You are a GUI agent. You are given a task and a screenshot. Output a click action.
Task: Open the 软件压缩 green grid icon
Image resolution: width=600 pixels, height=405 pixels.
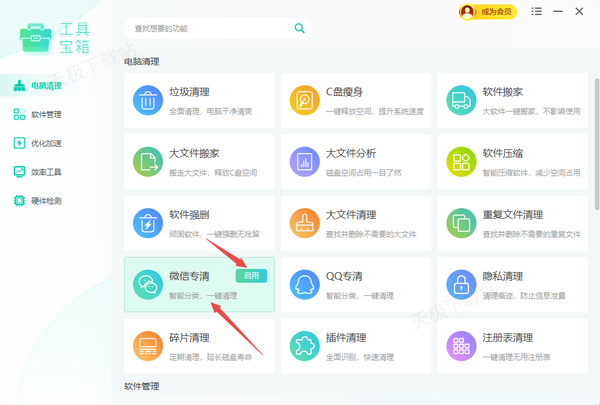point(461,162)
